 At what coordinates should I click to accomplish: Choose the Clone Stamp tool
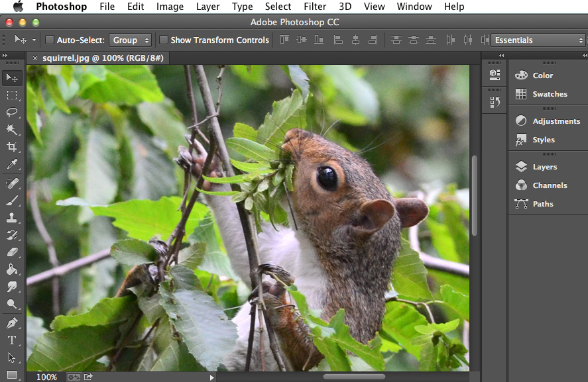point(12,218)
